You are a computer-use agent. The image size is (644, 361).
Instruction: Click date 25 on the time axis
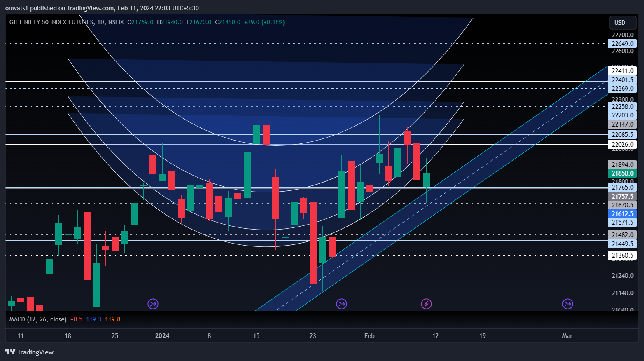click(x=115, y=336)
